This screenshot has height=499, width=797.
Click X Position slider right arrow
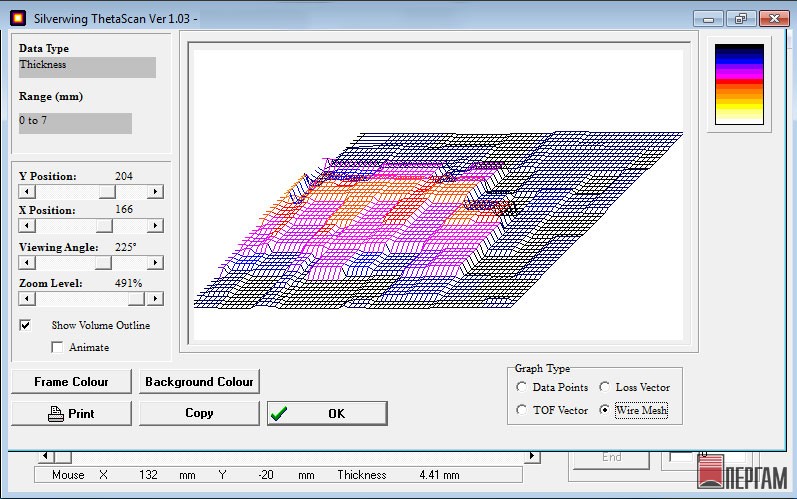coord(156,226)
